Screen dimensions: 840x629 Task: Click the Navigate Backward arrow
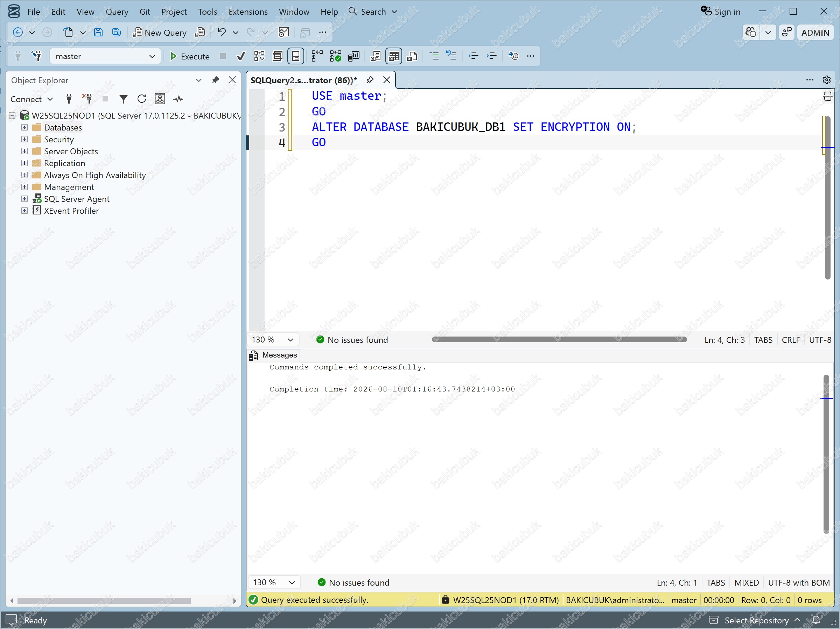pos(17,33)
